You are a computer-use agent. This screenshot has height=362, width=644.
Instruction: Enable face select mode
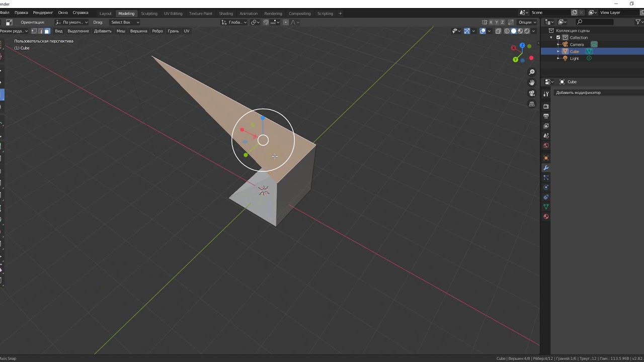[x=47, y=31]
